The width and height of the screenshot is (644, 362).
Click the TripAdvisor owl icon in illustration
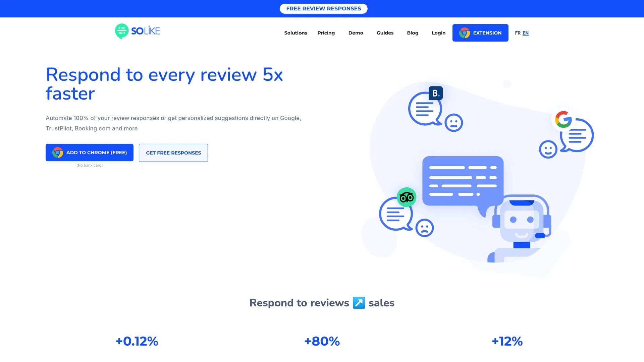(407, 197)
